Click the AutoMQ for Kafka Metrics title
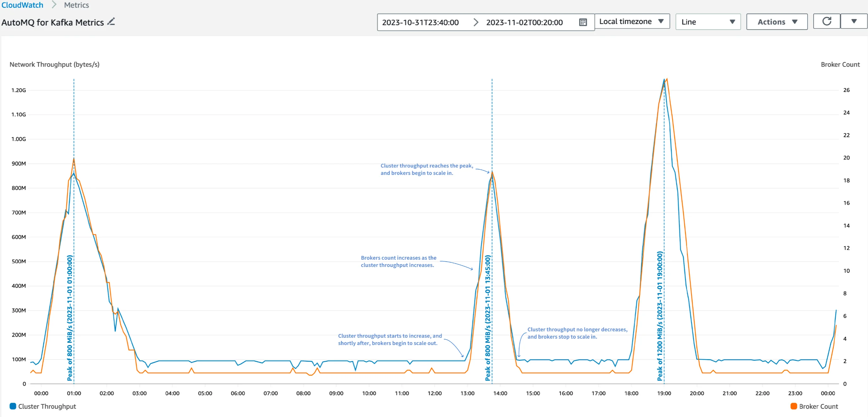868x417 pixels. click(x=52, y=22)
